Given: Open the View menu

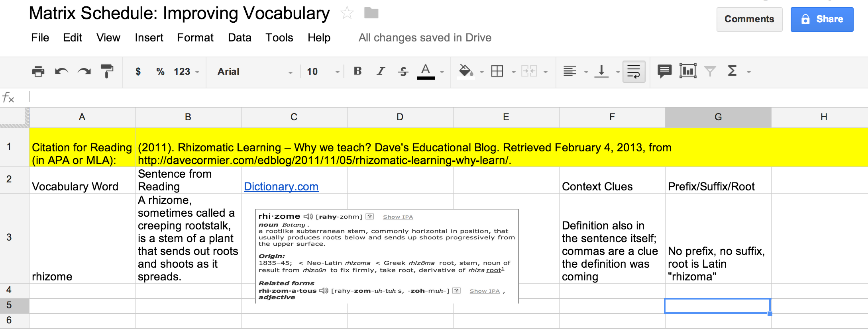Looking at the screenshot, I should [108, 37].
